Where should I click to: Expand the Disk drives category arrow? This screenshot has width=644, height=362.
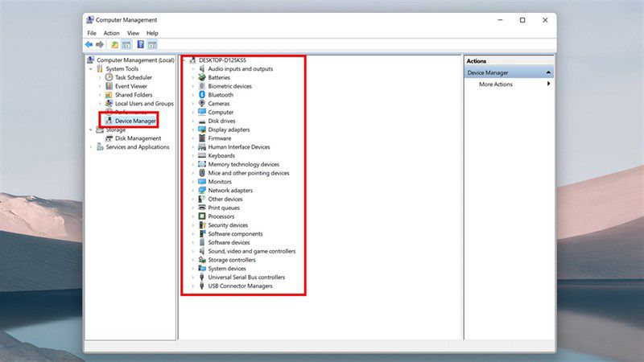click(193, 121)
